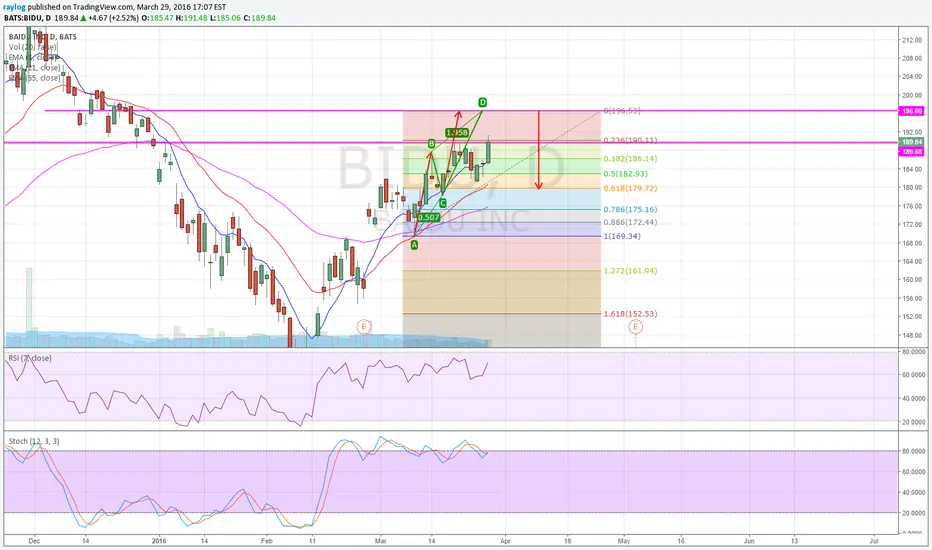Select the 0.382(186.14) Fibonacci level label
This screenshot has width=932, height=550.
click(x=630, y=159)
